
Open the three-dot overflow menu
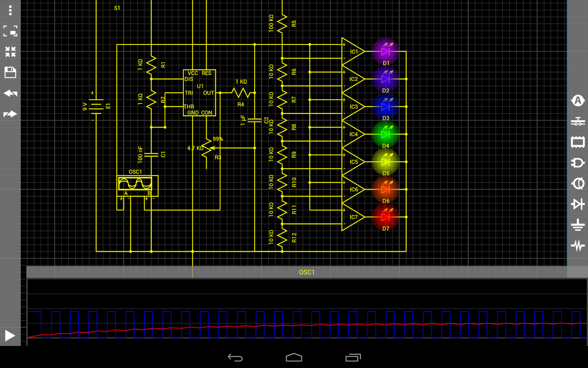(x=10, y=10)
